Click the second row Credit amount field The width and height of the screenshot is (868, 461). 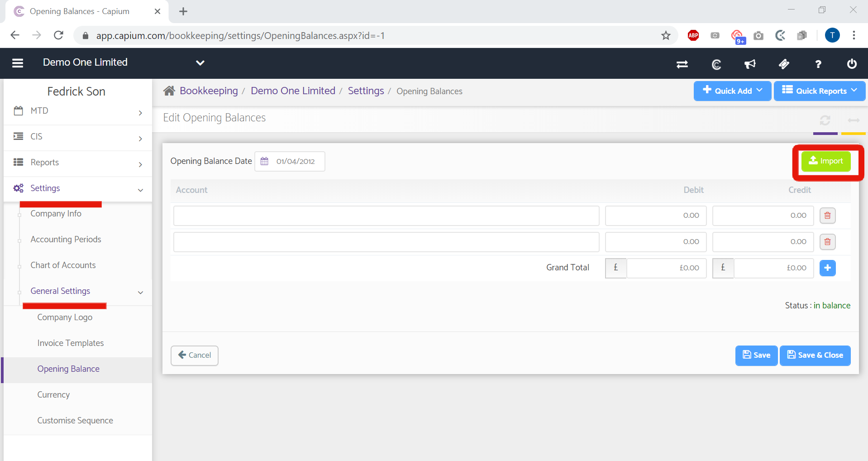pos(763,242)
